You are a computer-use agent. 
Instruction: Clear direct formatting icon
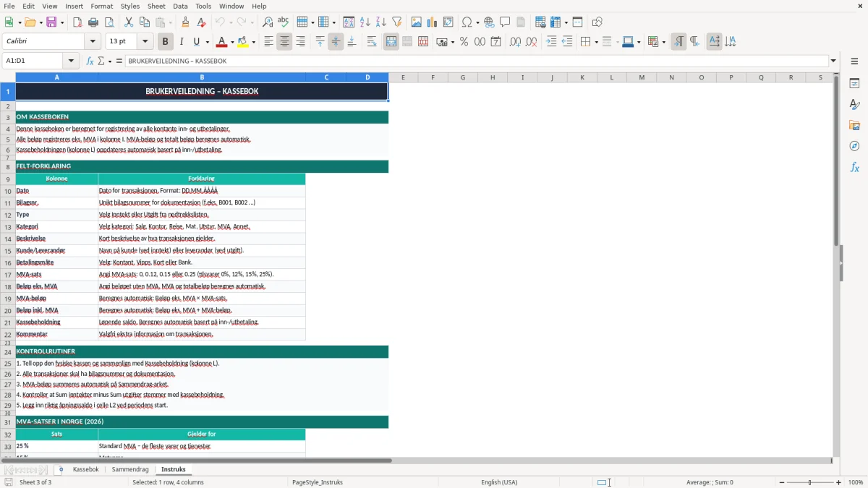(201, 22)
